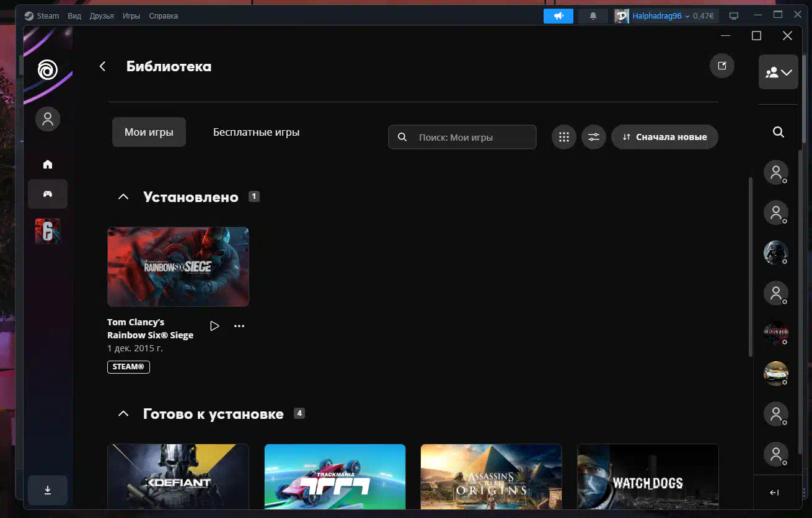
Task: Open the Watch Dogs game card
Action: pos(648,476)
